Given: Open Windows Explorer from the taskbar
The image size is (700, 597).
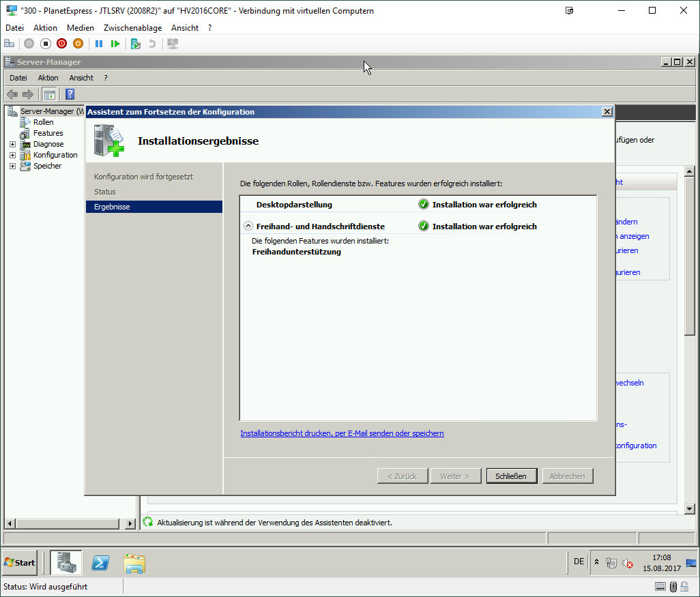Looking at the screenshot, I should coord(134,563).
